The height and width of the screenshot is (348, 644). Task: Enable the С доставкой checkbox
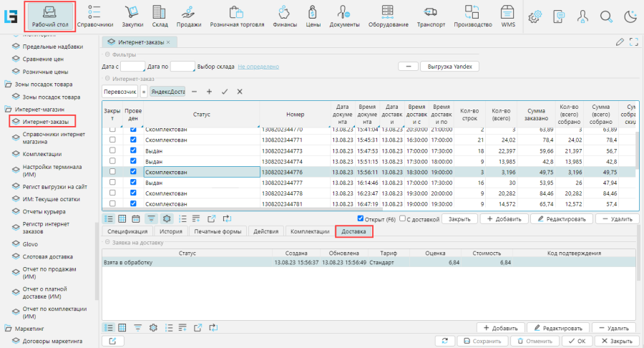(403, 218)
